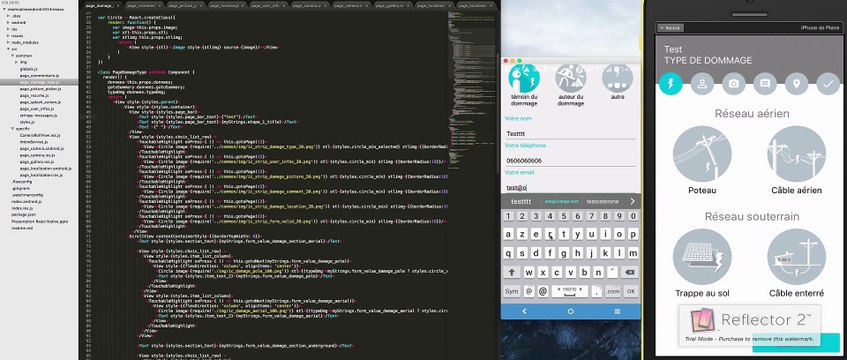Tap the location pin step icon in iPhone mirror
Viewport: 847px width, 360px height.
pyautogui.click(x=796, y=84)
